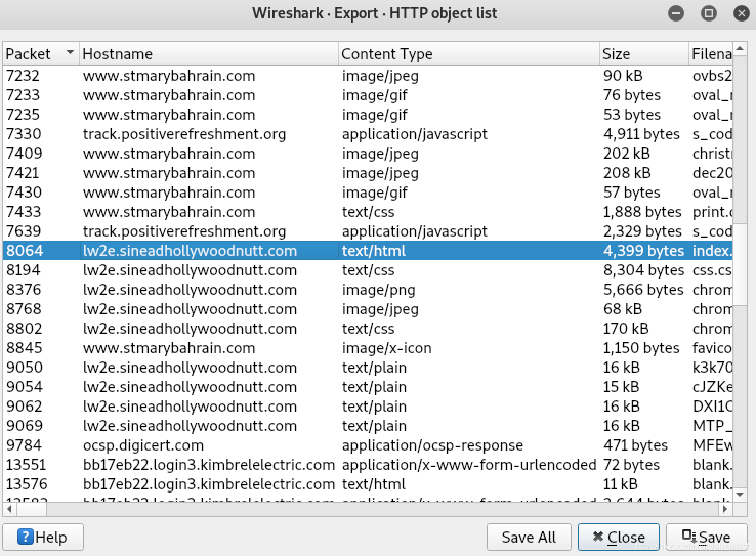Click the application/ocsp-response content type cell
The image size is (756, 556).
(x=433, y=445)
